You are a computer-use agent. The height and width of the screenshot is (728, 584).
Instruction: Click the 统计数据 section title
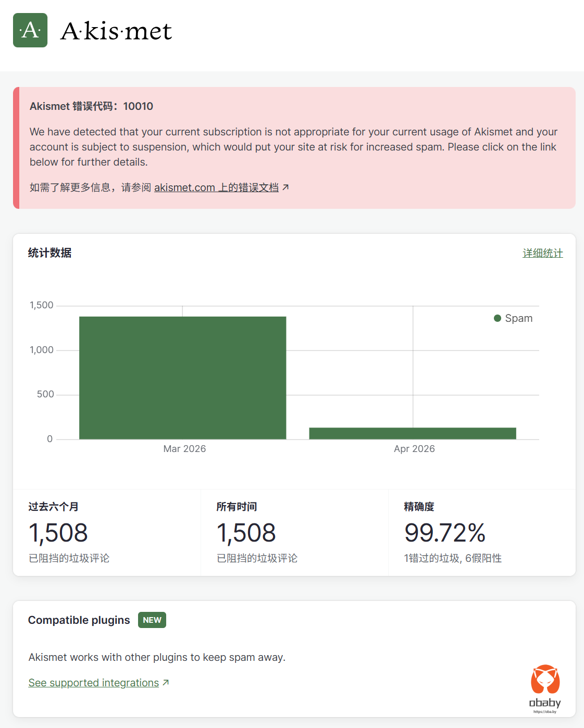coord(50,253)
